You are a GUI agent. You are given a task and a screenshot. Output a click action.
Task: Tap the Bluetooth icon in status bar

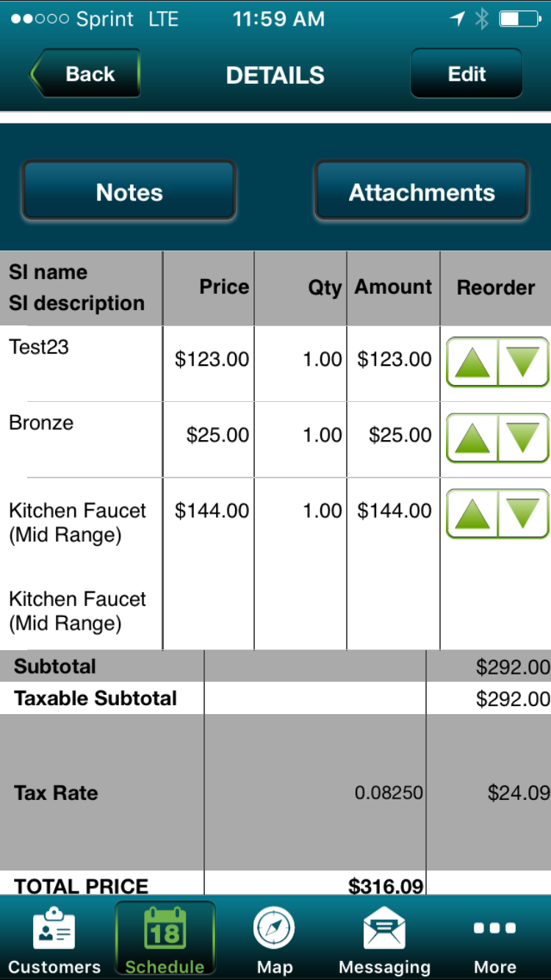(x=482, y=19)
